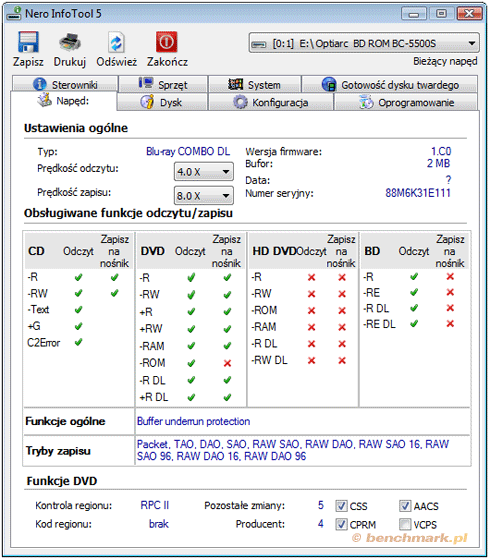Open the Prędkość zapisu 8.0 X dropdown
Screen dimensions: 490x559
[204, 196]
